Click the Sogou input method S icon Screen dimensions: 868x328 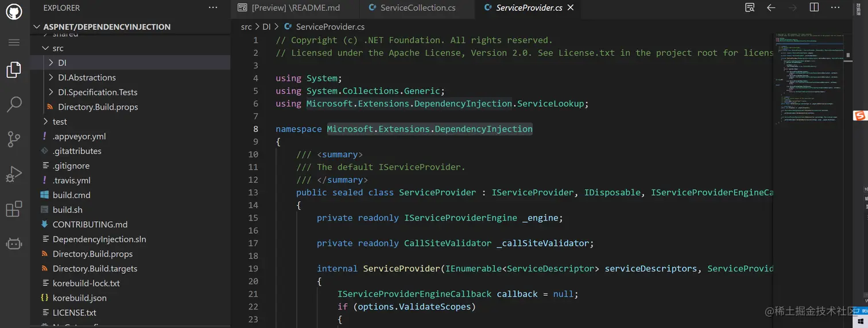859,116
